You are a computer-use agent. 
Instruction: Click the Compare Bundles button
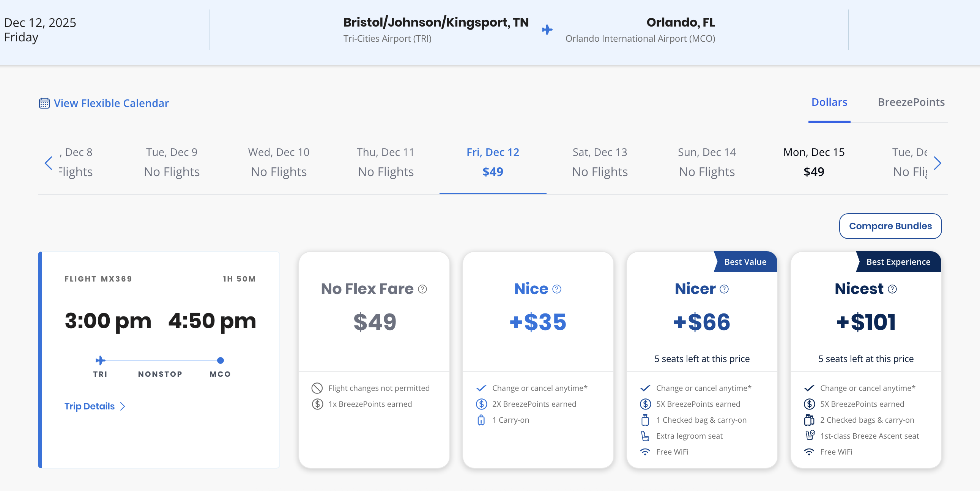(x=890, y=226)
